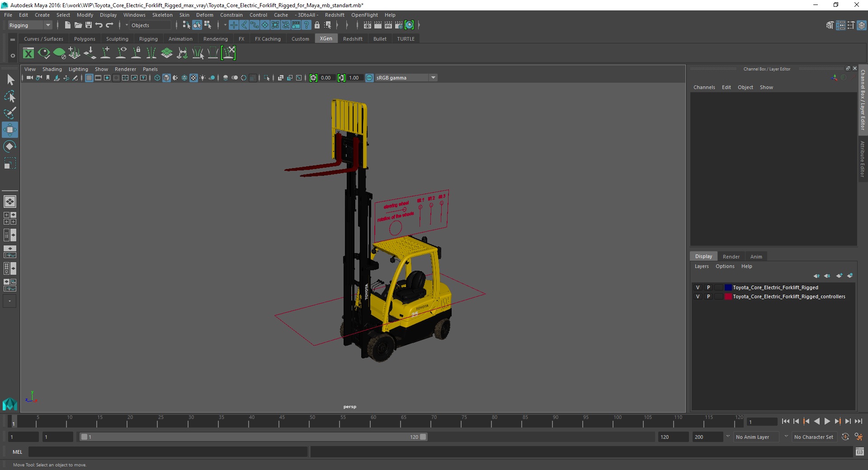Screen dimensions: 868x470
Task: Activate the Move tool in toolbox
Action: pos(10,130)
